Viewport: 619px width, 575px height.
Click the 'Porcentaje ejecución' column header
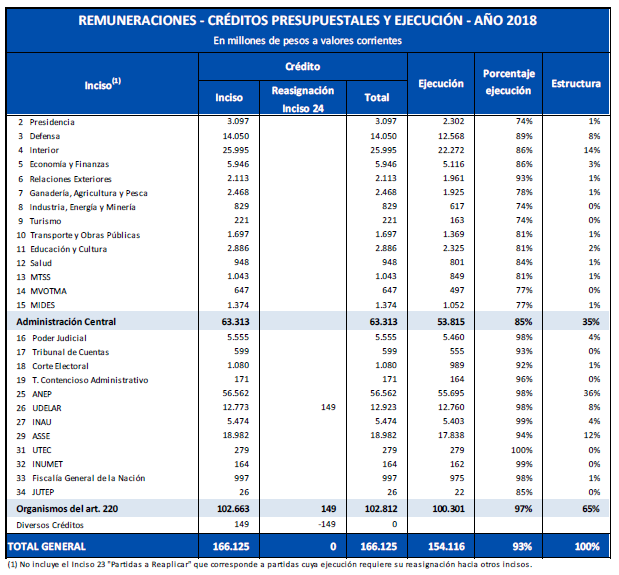tap(508, 82)
